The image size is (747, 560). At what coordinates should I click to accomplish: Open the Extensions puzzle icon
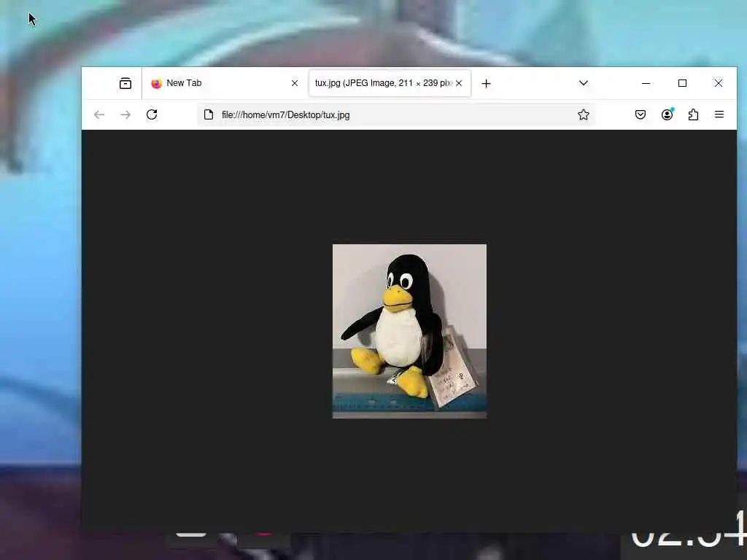[x=693, y=114]
